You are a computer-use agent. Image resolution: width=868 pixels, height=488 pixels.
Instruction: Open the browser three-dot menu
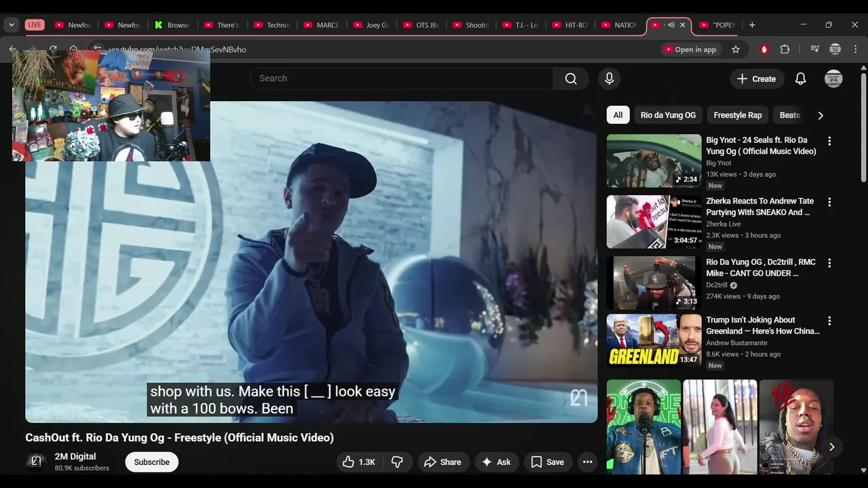tap(856, 49)
